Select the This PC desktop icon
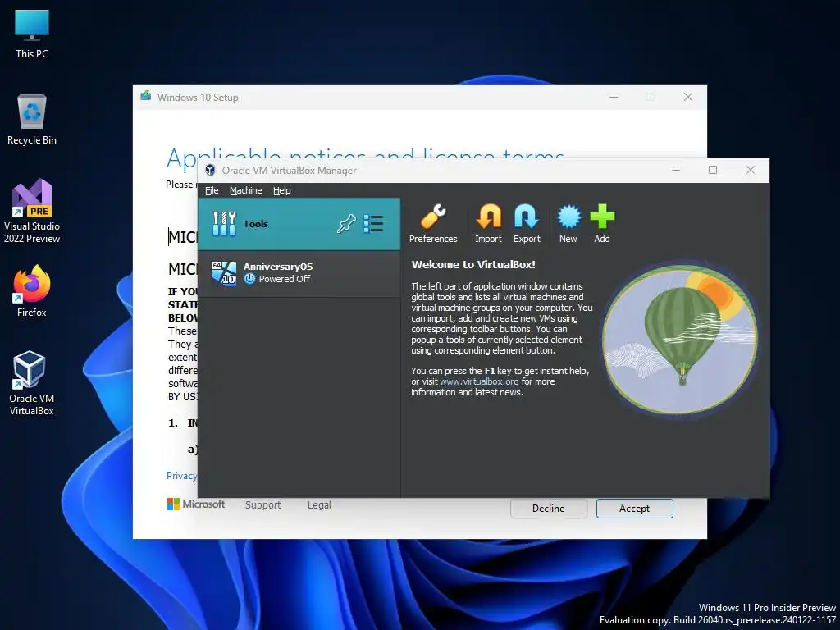840x630 pixels. tap(32, 34)
